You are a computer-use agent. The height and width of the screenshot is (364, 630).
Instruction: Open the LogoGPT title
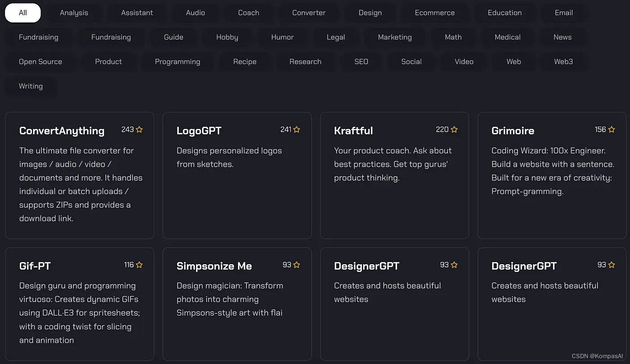(x=199, y=131)
